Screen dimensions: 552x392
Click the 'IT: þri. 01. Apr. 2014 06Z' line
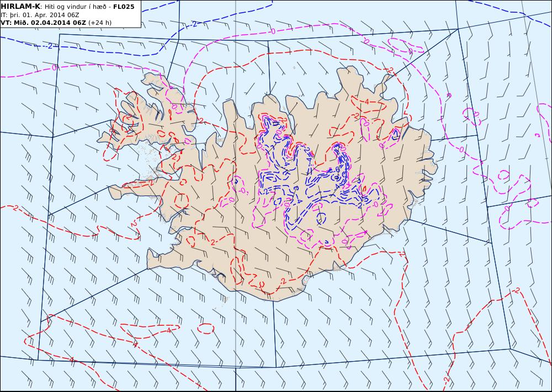(x=40, y=15)
